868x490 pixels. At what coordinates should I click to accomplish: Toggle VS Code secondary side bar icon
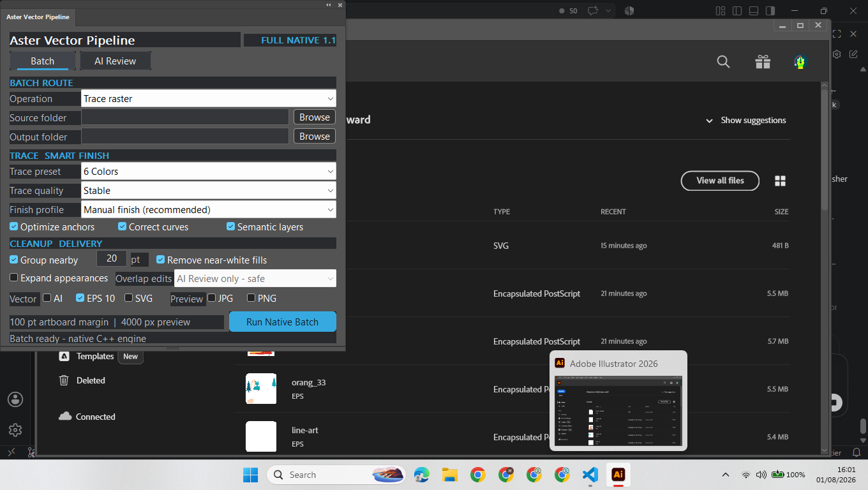(x=770, y=11)
